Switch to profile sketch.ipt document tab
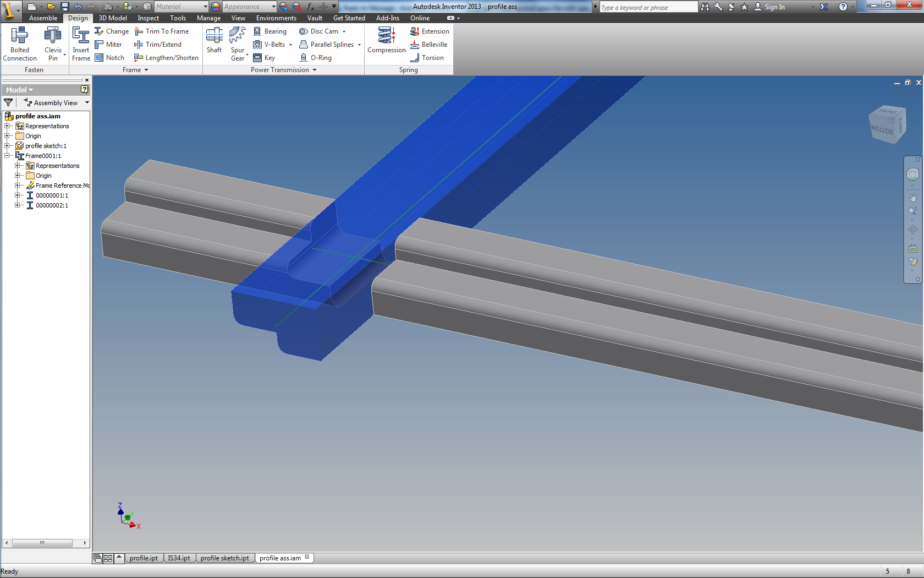 click(224, 558)
